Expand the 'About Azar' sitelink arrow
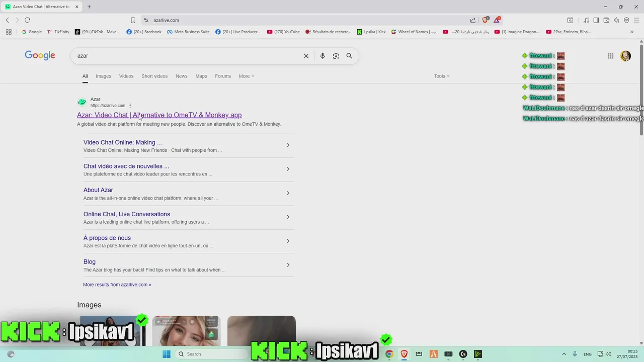This screenshot has height=362, width=644. [x=288, y=193]
